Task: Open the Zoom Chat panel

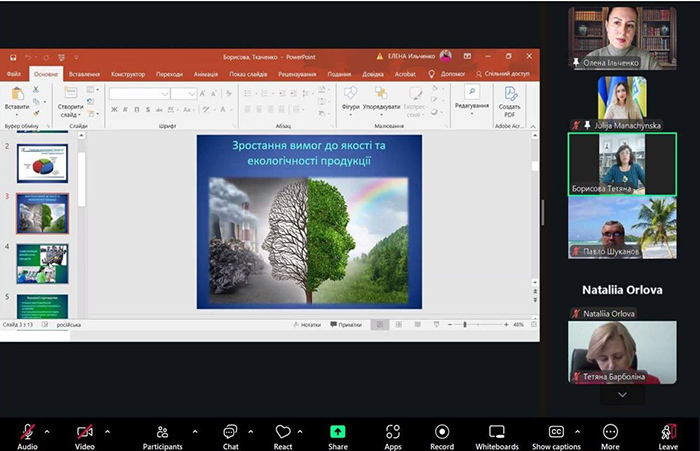Action: (x=230, y=431)
